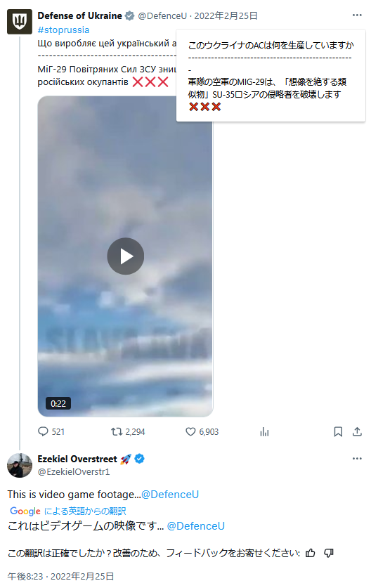View tweet analytics bar chart icon

coord(264,431)
